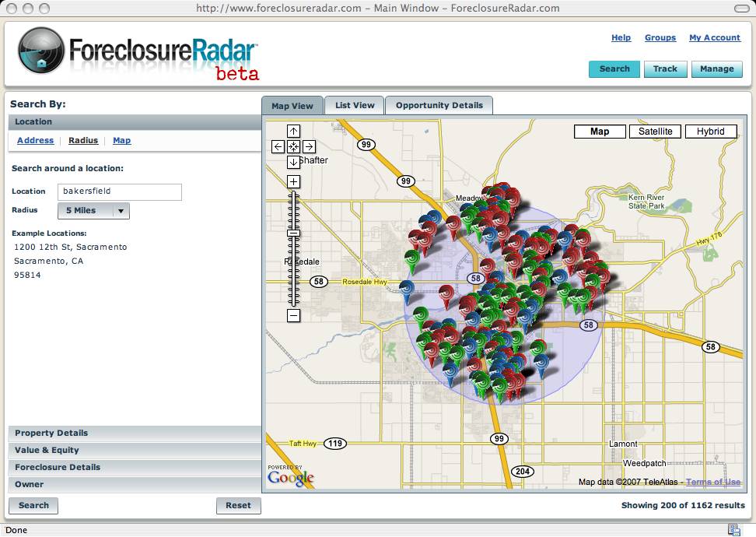Screen dimensions: 756x537
Task: Click the pan up arrow on map
Action: 293,131
